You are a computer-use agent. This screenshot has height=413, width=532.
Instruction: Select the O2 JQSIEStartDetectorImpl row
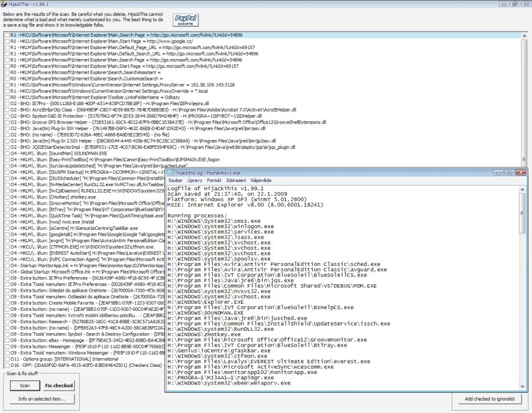pos(153,147)
